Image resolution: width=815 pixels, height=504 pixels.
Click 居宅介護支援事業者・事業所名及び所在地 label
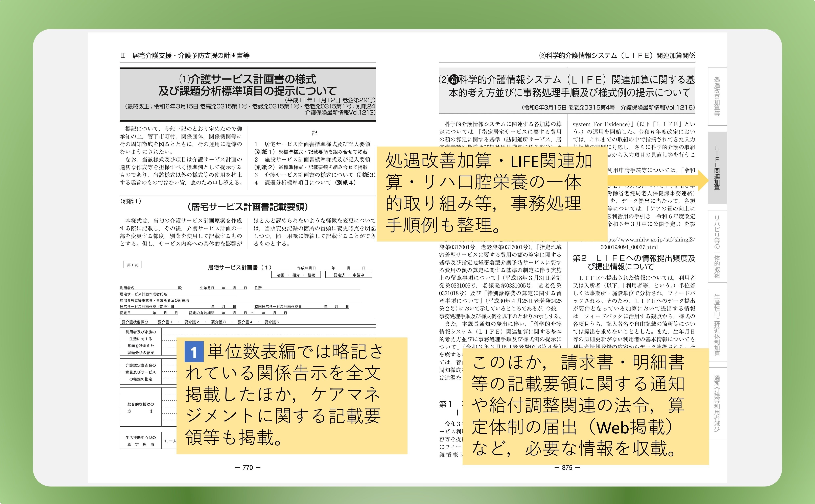(x=154, y=300)
